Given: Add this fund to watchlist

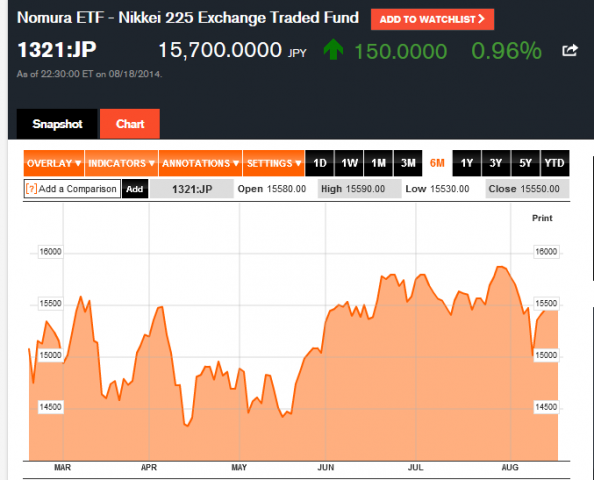Looking at the screenshot, I should pos(432,19).
